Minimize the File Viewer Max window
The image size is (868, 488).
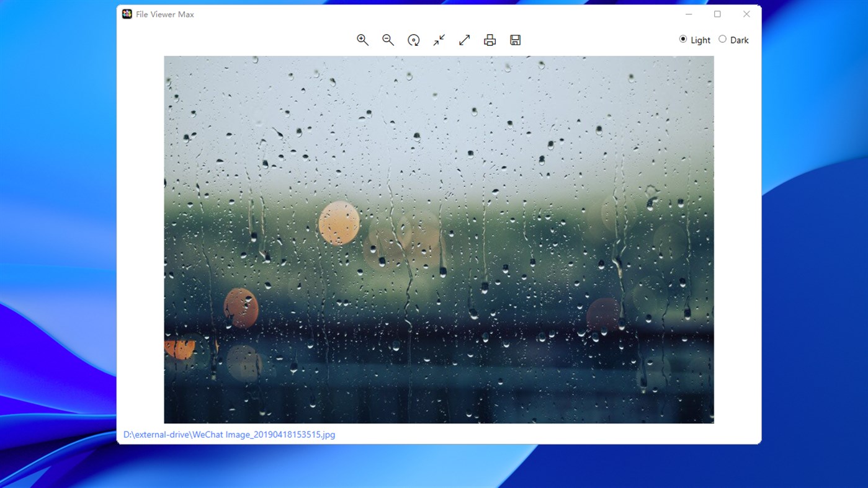point(689,14)
